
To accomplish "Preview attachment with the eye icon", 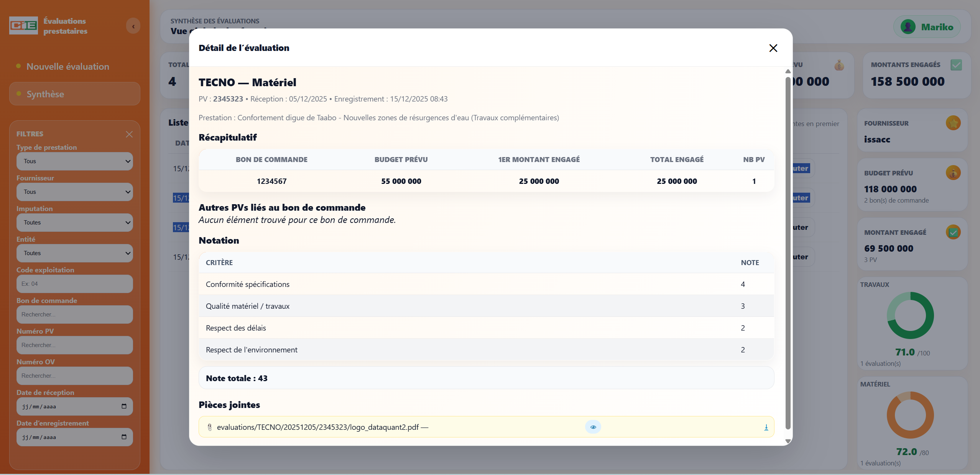I will 593,427.
